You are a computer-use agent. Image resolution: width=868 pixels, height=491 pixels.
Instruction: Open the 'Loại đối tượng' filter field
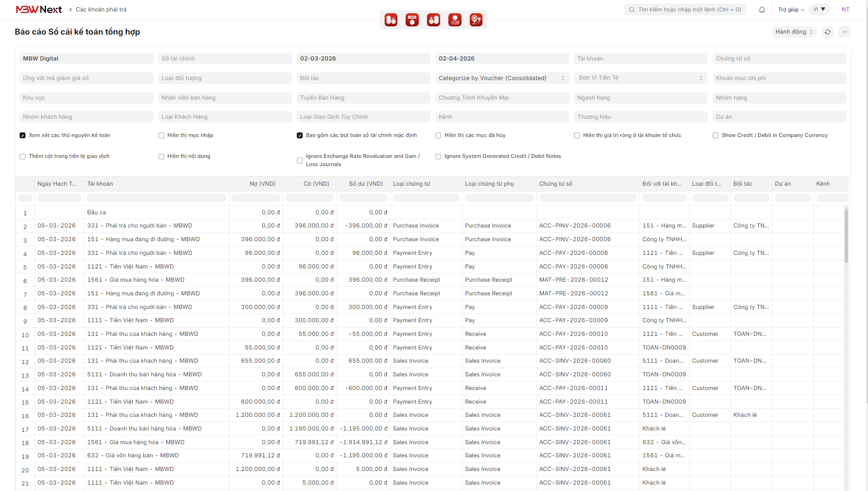point(225,78)
